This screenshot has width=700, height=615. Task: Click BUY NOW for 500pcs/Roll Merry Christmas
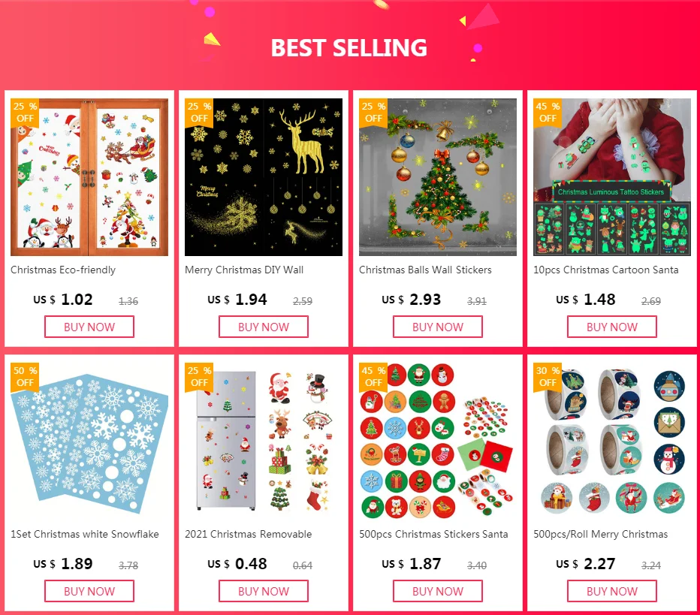(612, 591)
